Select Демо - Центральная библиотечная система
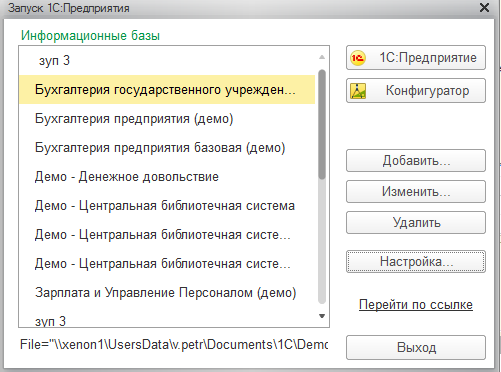The width and height of the screenshot is (501, 372). pos(167,206)
